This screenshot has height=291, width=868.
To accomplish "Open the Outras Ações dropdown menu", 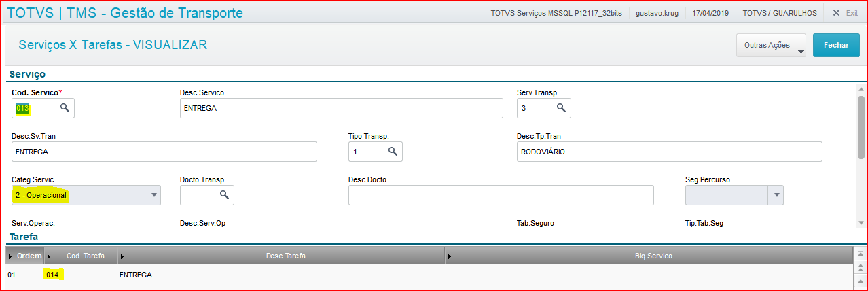I will [x=771, y=46].
